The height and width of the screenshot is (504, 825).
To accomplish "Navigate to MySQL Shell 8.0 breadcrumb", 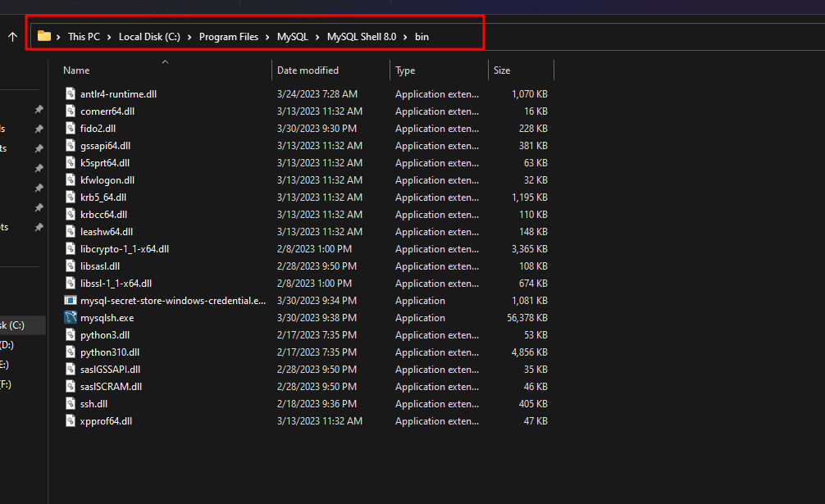I will pyautogui.click(x=362, y=37).
